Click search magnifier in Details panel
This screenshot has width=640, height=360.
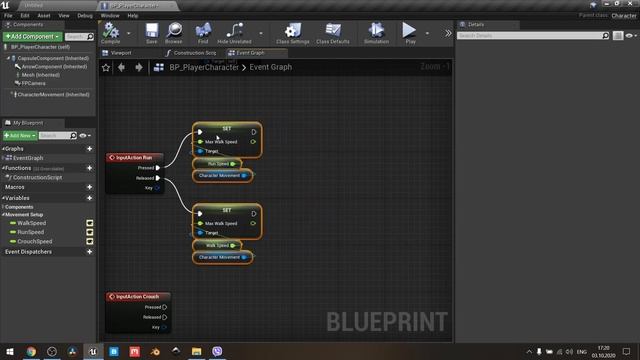click(605, 36)
